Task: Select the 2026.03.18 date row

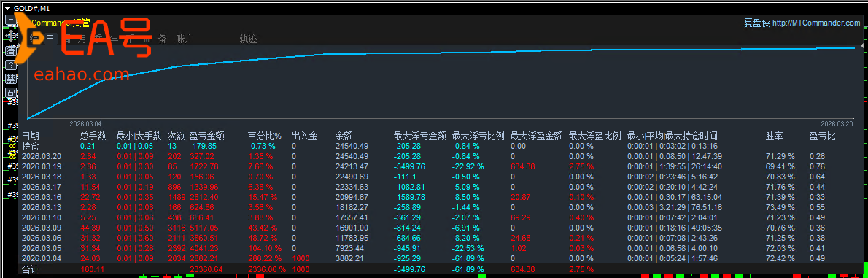Action: pyautogui.click(x=42, y=177)
